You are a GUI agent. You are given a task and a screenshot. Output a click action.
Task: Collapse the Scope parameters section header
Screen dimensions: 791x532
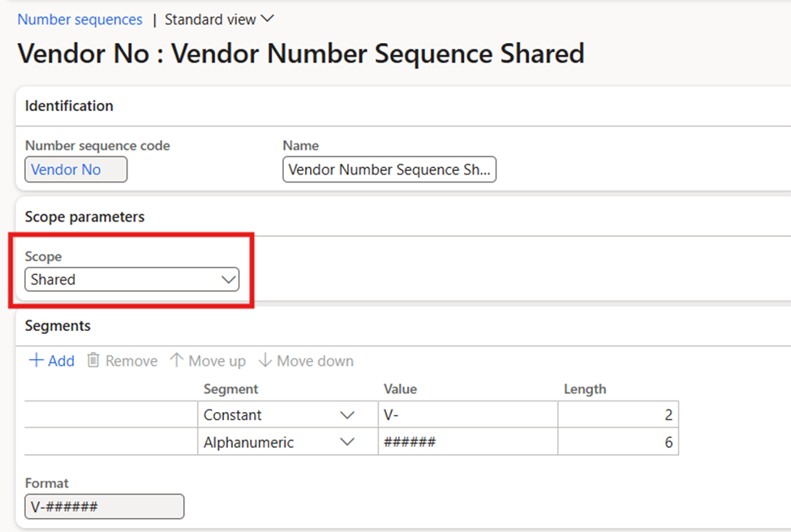84,217
